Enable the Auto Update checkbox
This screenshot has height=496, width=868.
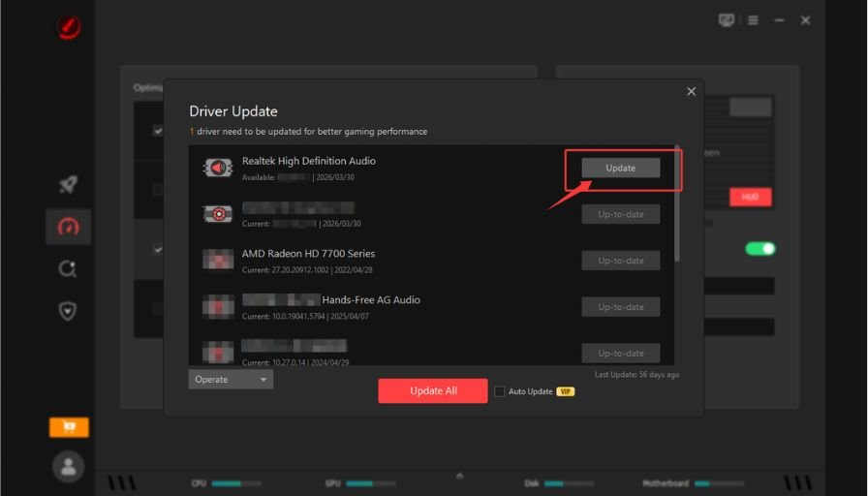[499, 391]
